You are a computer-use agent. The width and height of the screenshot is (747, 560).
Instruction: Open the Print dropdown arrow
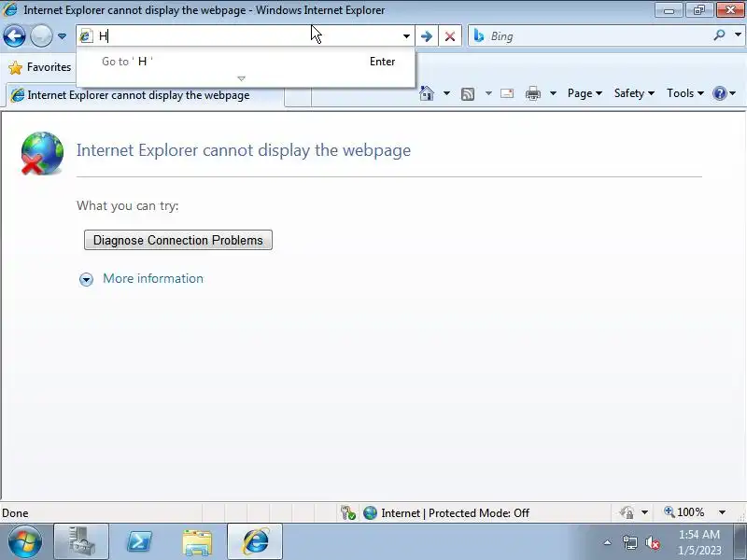click(x=553, y=93)
